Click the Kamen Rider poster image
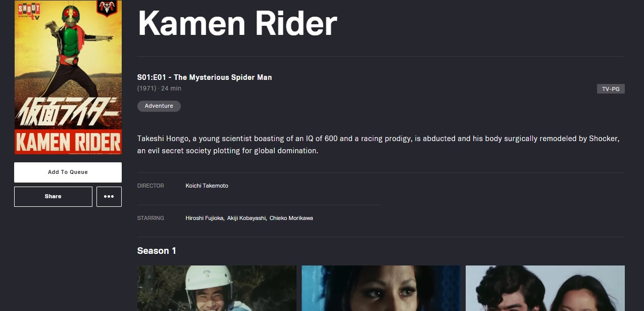Image resolution: width=644 pixels, height=311 pixels. tap(68, 77)
